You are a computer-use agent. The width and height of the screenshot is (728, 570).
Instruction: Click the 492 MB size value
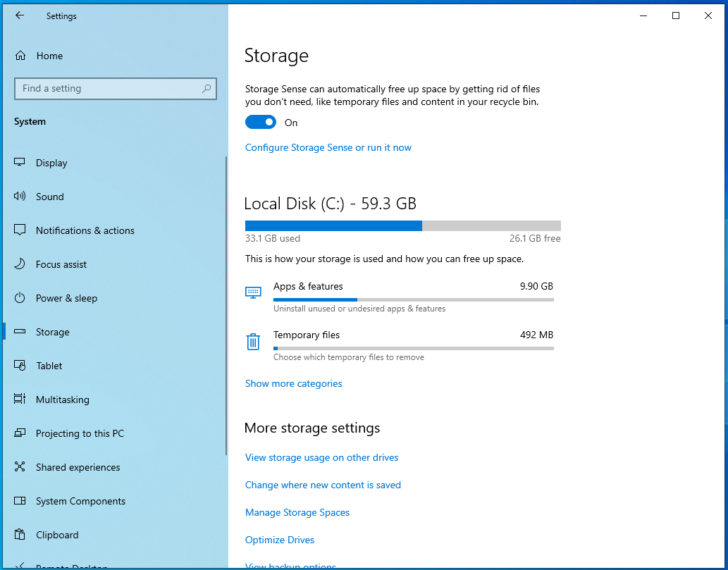point(536,335)
